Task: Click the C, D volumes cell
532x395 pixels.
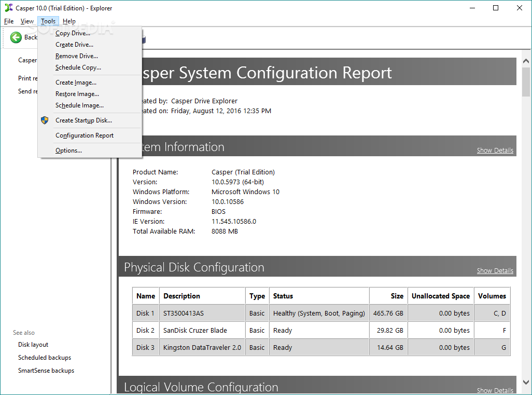Action: (x=492, y=313)
